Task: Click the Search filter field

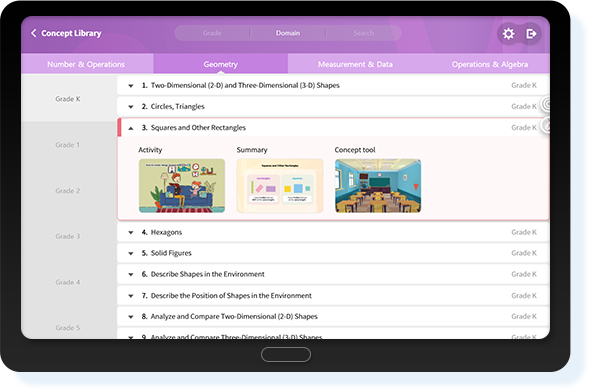Action: 363,33
